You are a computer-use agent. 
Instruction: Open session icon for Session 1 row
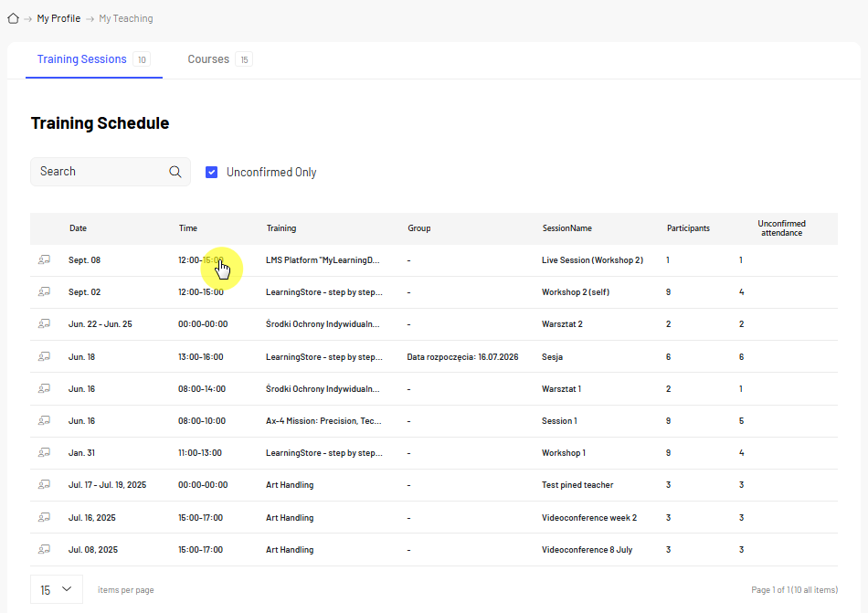pyautogui.click(x=44, y=421)
